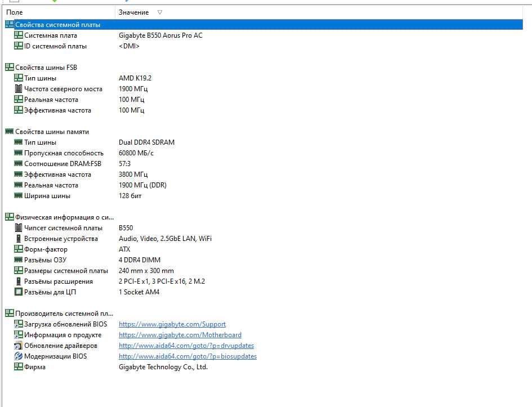Select the Audio, Video, 2.5GbE LAN, WiFi value
532x407 pixels.
click(165, 239)
